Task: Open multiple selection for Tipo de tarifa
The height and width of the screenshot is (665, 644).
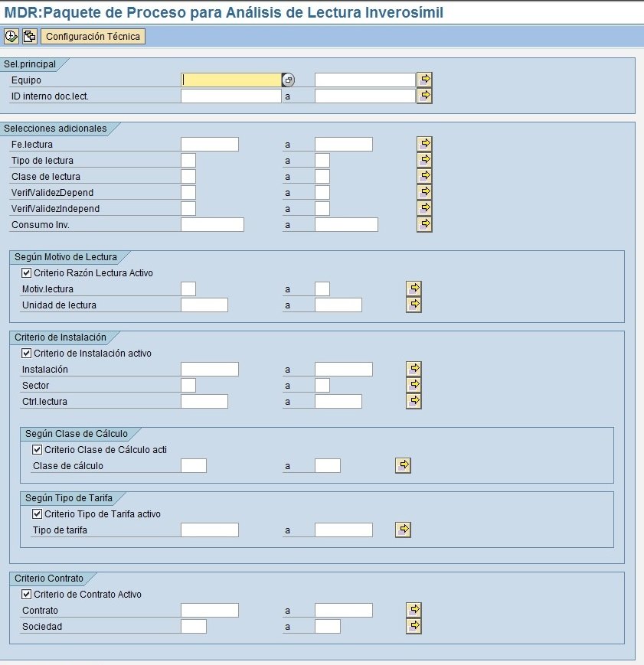Action: [404, 530]
